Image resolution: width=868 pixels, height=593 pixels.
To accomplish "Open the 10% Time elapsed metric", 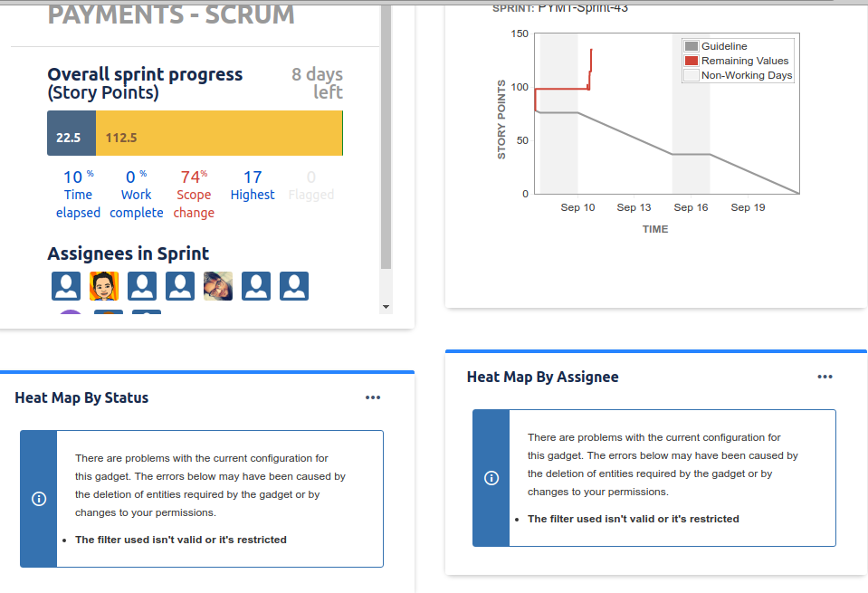I will [78, 195].
